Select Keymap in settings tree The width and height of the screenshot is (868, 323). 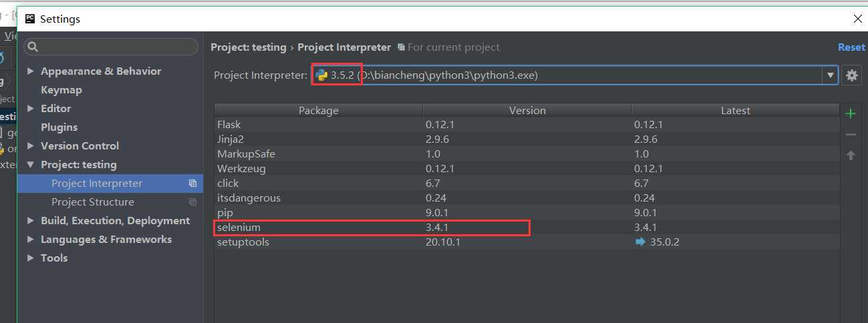pos(61,90)
